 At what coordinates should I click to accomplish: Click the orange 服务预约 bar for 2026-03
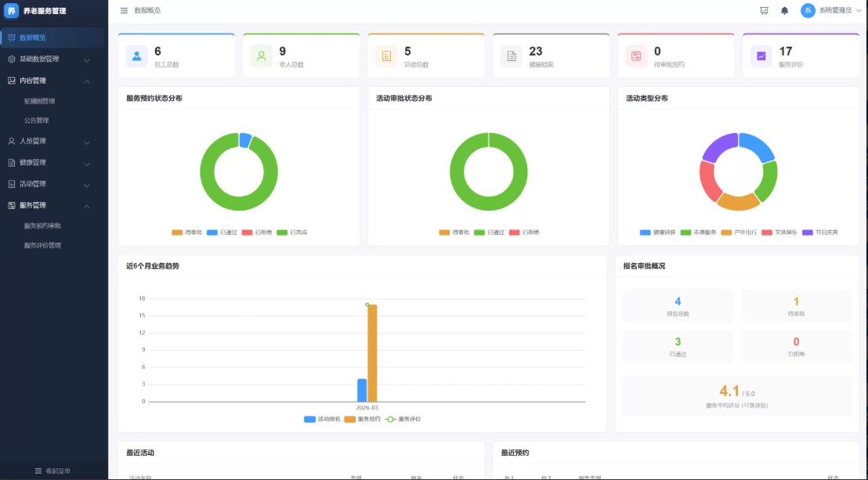[x=372, y=353]
